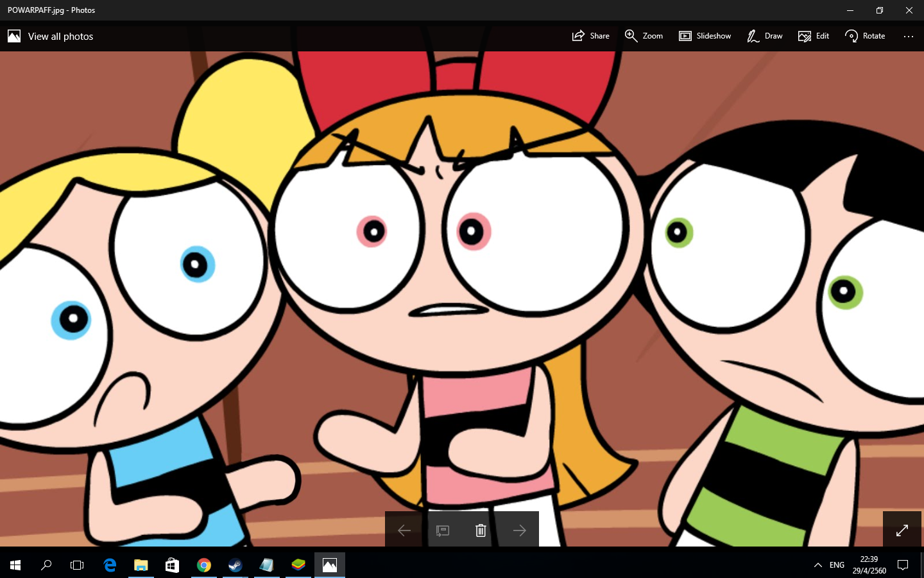Restore down the Photos window
Screen dimensions: 924x578
(880, 10)
